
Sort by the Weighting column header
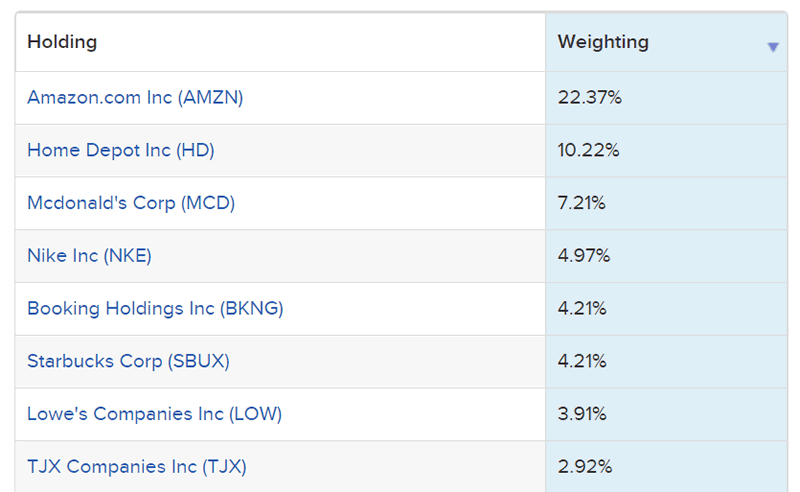603,42
